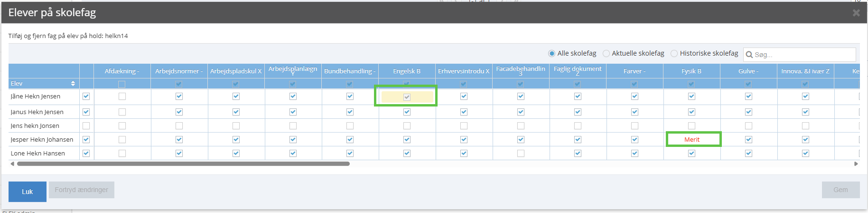Click Fortryd ændringer button
This screenshot has height=213, width=868.
click(x=81, y=190)
